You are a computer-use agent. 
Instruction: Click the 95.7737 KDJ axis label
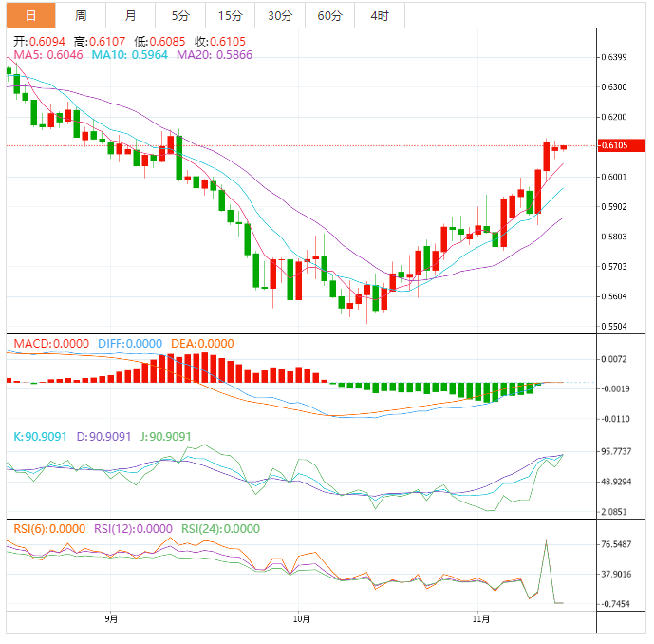(x=616, y=451)
